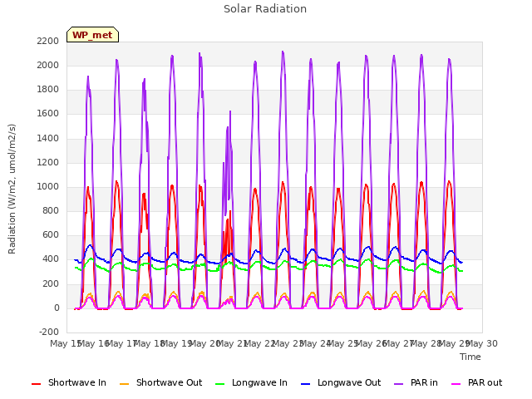Click the Longwave In legend label
Image resolution: width=532 pixels, height=399 pixels.
tap(259, 382)
